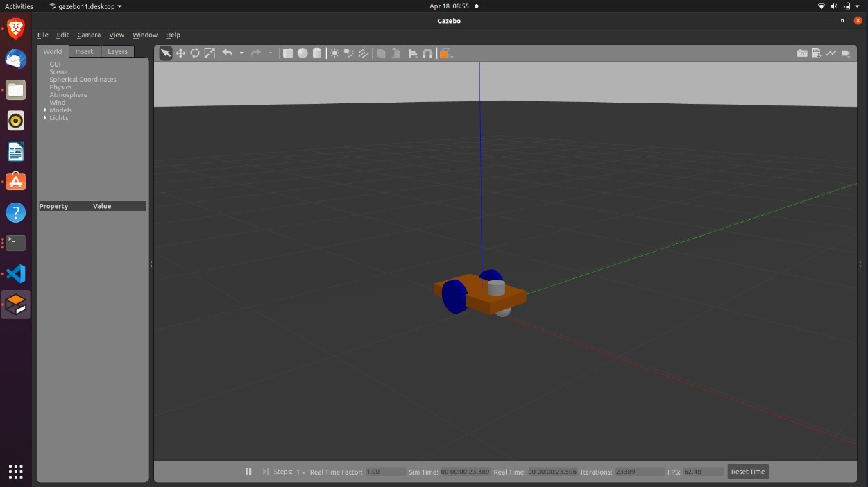
Task: Click the copy icon in toolbar
Action: click(381, 53)
